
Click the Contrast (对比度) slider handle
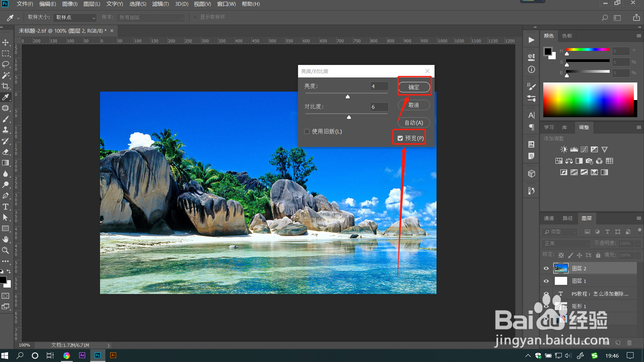pyautogui.click(x=349, y=117)
